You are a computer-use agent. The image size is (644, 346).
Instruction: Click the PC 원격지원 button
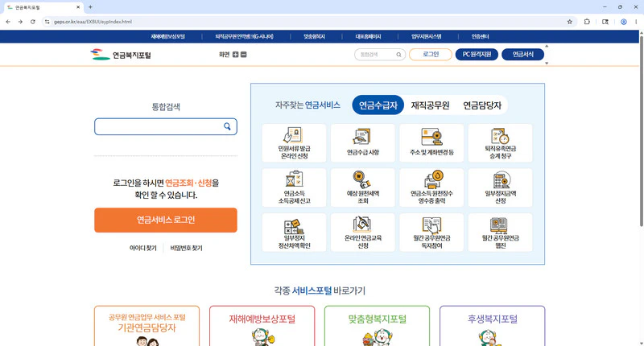click(477, 54)
